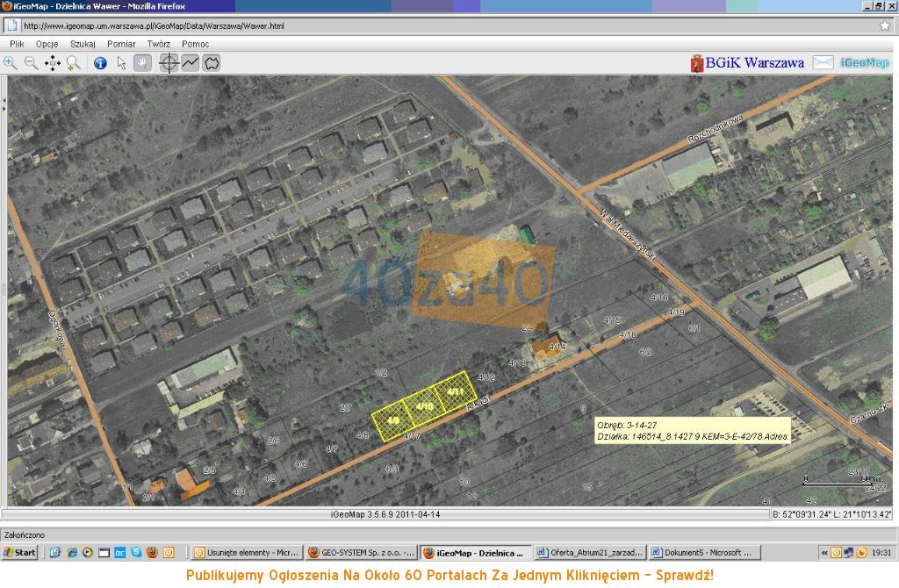Open the Pomiar menu
899x588 pixels.
[x=121, y=44]
